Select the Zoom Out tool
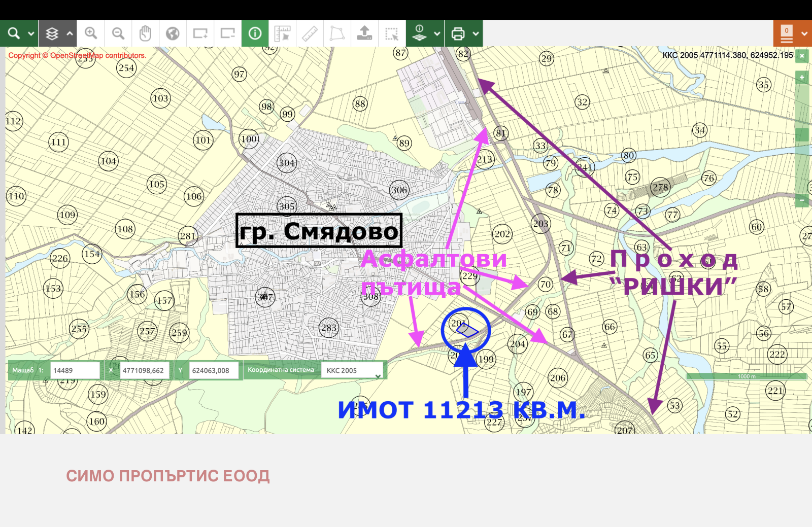Image resolution: width=812 pixels, height=527 pixels. point(118,33)
